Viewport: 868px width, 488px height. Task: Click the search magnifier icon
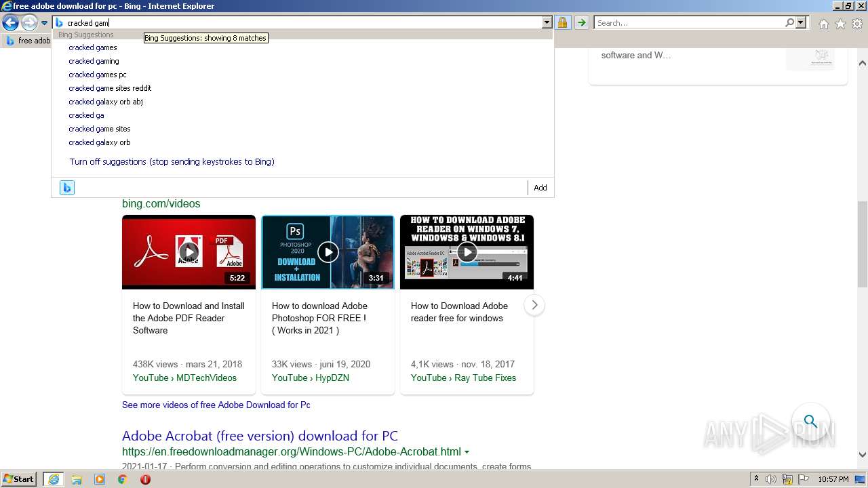click(789, 23)
